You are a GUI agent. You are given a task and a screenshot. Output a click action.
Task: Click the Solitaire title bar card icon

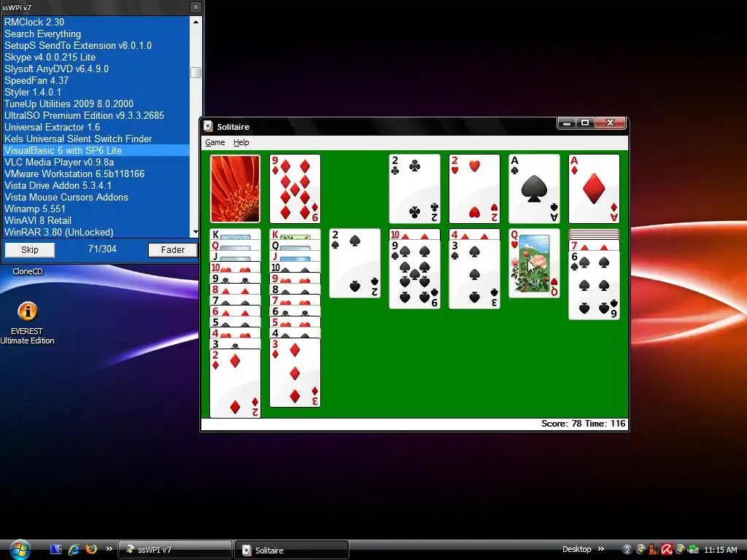tap(208, 126)
